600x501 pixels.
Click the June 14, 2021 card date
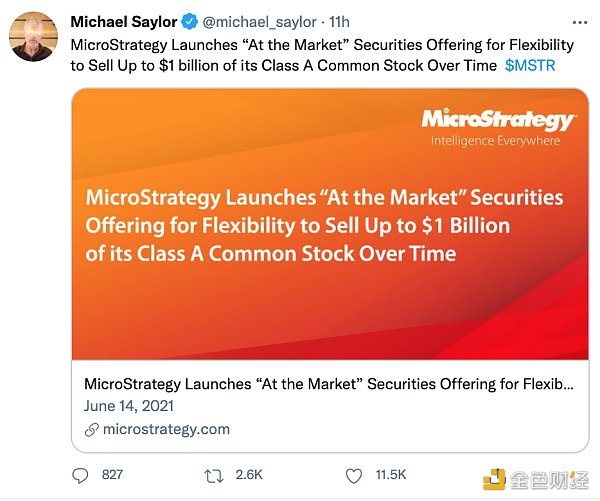(x=129, y=405)
